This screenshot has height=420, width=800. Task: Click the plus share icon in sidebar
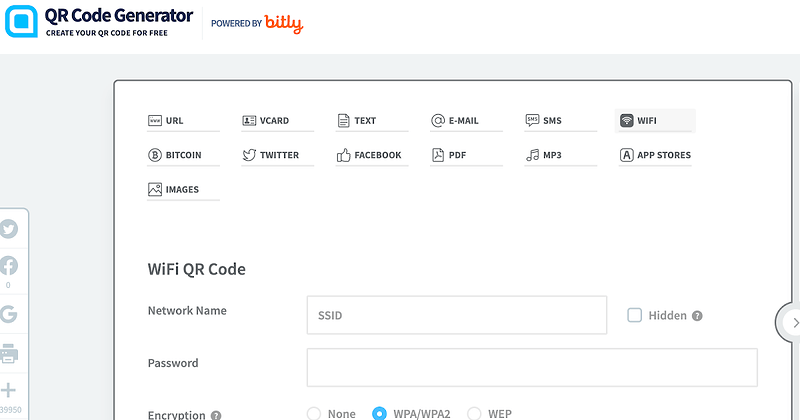point(8,390)
